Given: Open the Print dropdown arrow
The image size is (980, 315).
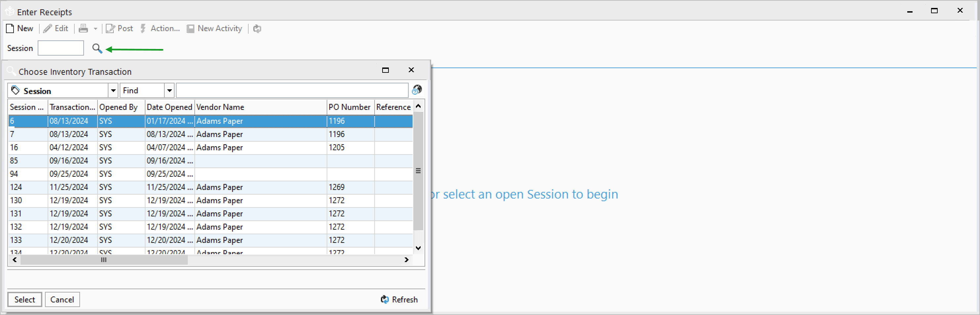Looking at the screenshot, I should coord(95,28).
